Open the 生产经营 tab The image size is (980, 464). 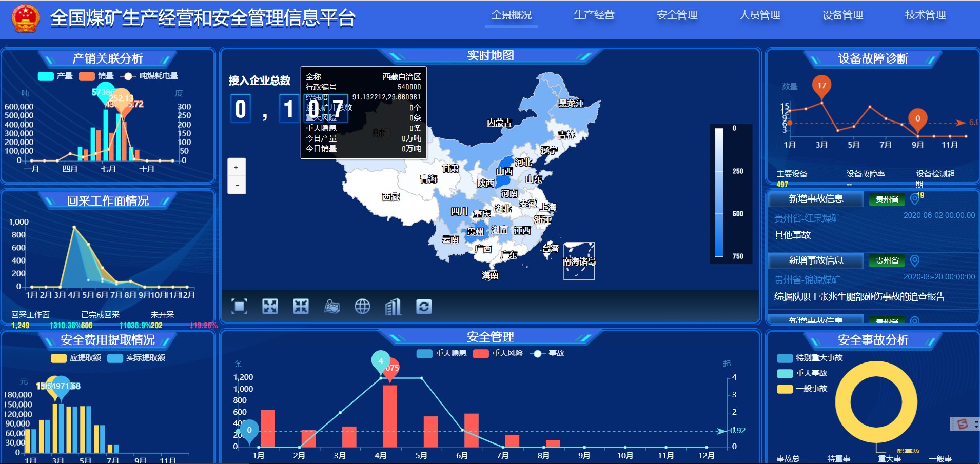(594, 15)
